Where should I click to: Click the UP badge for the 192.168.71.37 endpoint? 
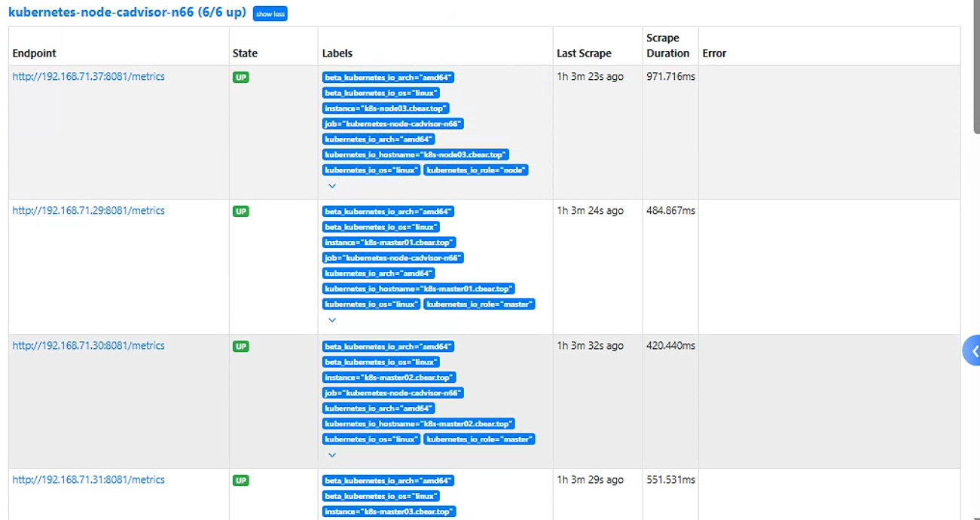click(241, 78)
